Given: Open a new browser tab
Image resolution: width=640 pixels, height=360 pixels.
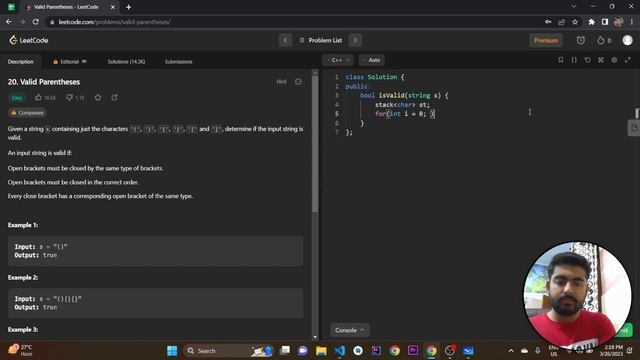Looking at the screenshot, I should pos(128,7).
